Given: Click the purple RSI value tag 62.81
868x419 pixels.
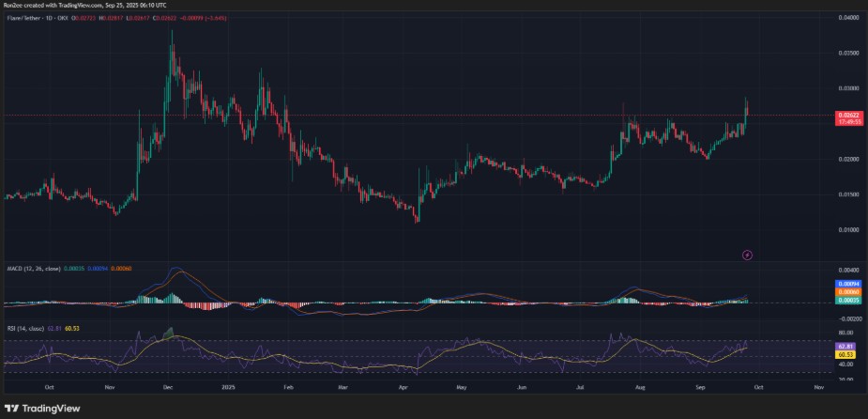Looking at the screenshot, I should tap(845, 346).
